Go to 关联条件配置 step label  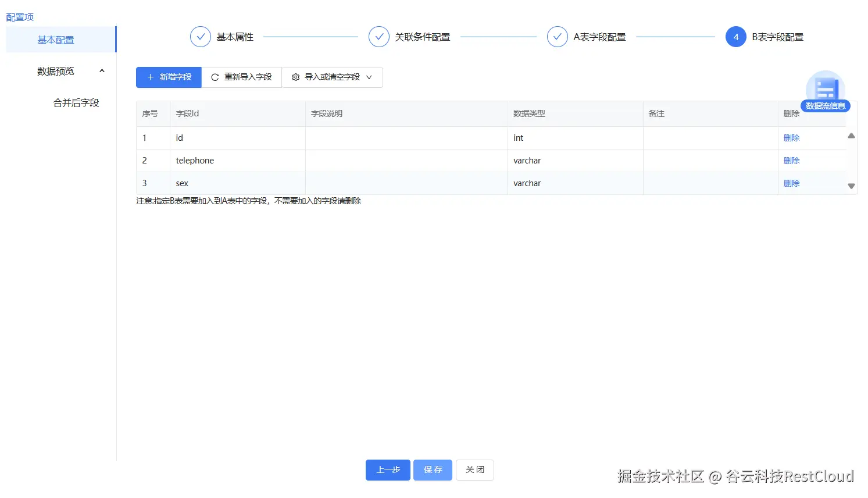[423, 37]
